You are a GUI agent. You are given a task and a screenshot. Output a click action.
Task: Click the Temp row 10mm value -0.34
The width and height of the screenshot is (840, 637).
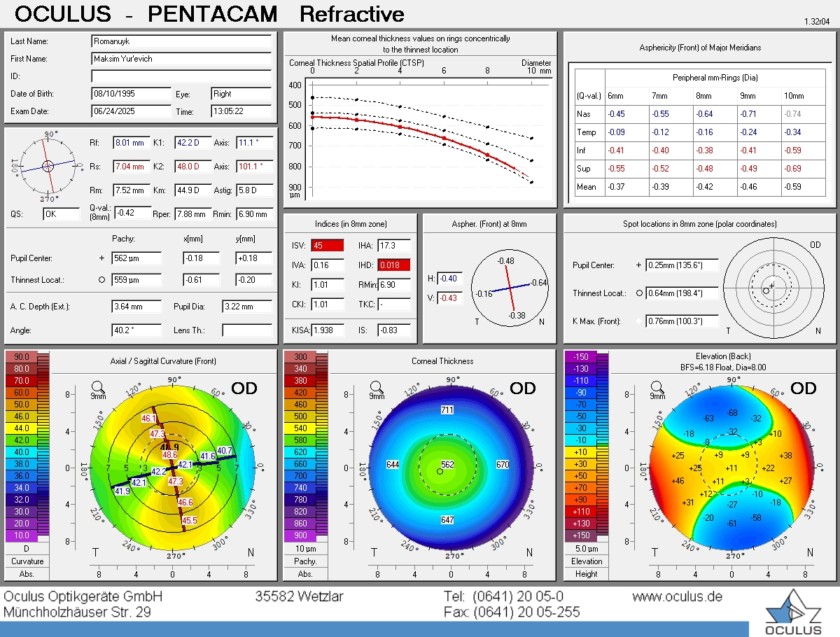pos(792,132)
